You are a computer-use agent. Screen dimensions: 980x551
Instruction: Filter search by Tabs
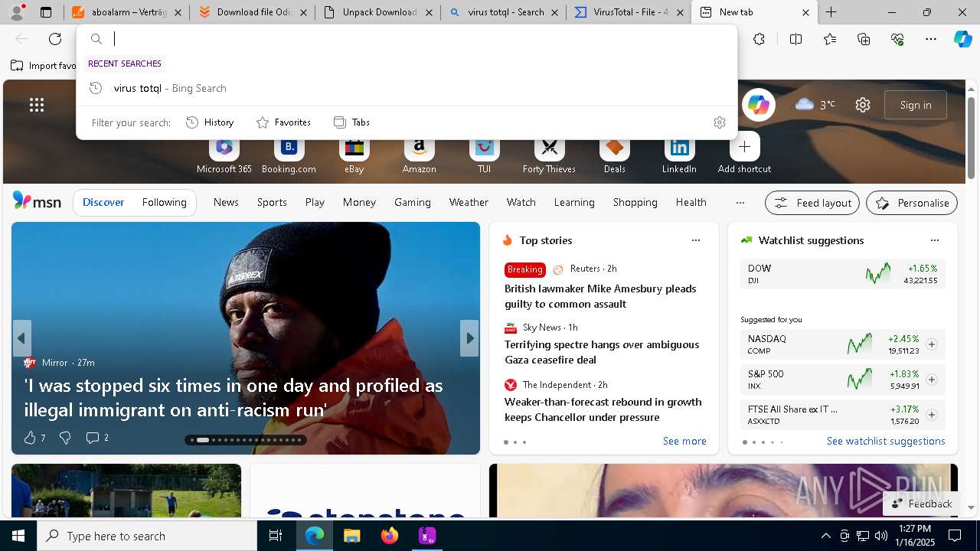point(351,122)
